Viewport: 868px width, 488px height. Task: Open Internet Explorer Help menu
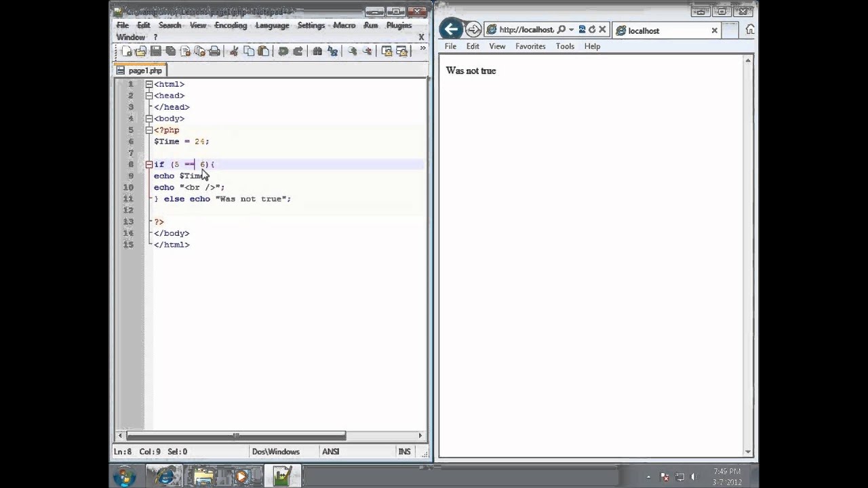592,46
